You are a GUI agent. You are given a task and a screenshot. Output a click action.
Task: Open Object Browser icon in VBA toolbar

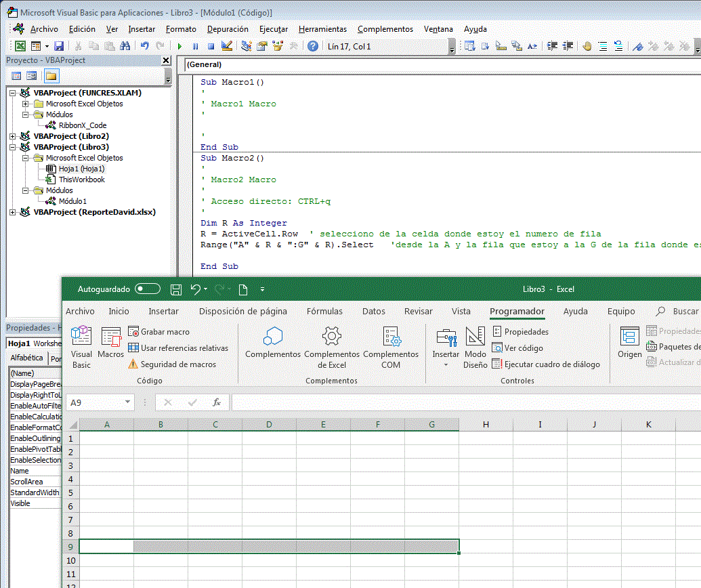(x=278, y=46)
